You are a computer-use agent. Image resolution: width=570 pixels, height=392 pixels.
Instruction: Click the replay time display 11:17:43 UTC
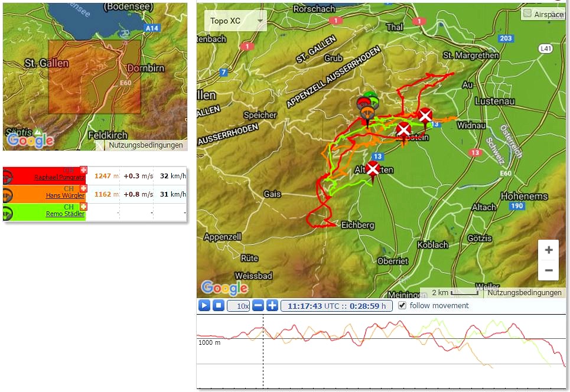tap(337, 306)
